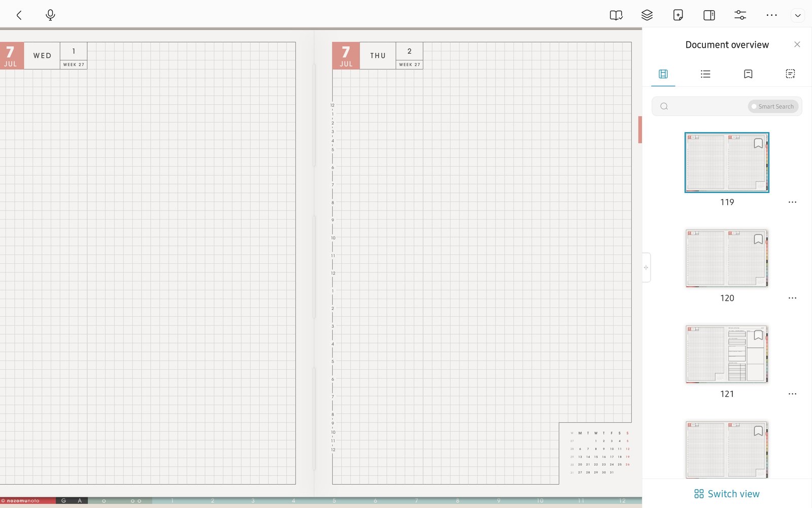Screen dimensions: 812x508
Task: Select the page 121 thumbnail
Action: click(727, 354)
